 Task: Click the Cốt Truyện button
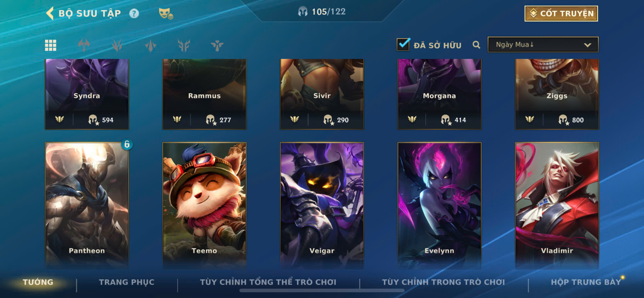pyautogui.click(x=561, y=13)
